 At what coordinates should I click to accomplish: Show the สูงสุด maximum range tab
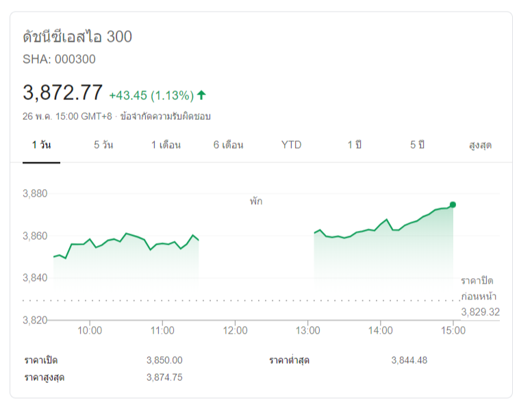[x=480, y=145]
